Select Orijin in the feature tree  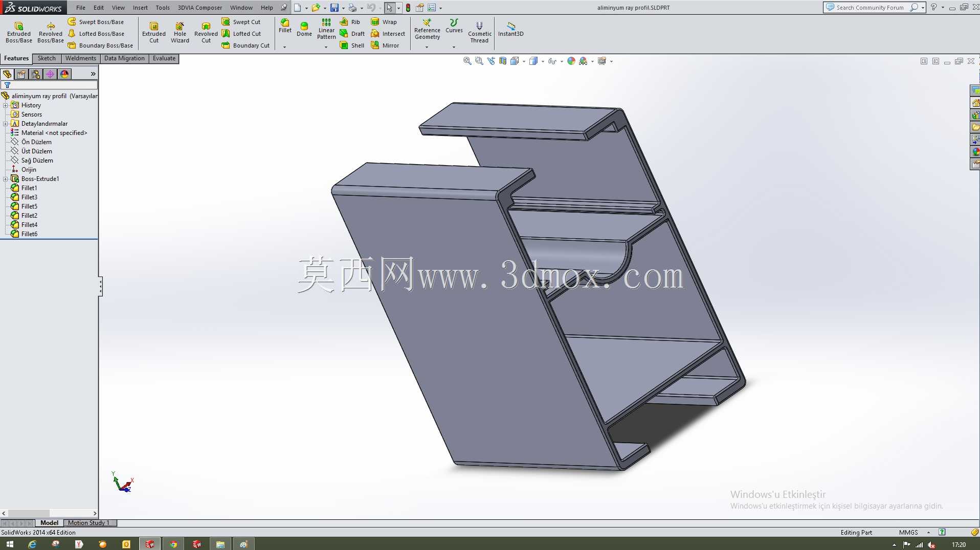point(29,170)
